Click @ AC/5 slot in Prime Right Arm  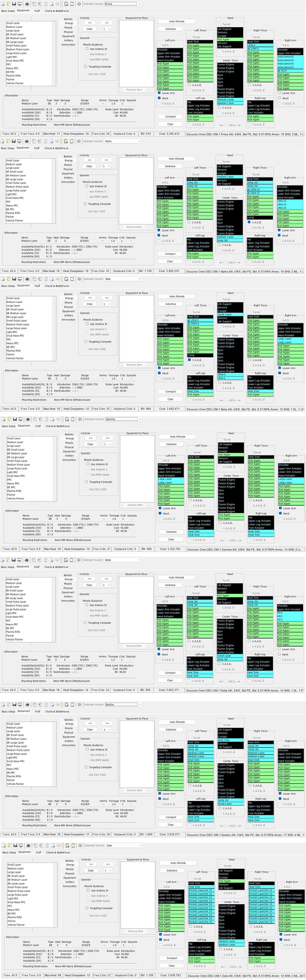pos(290,71)
